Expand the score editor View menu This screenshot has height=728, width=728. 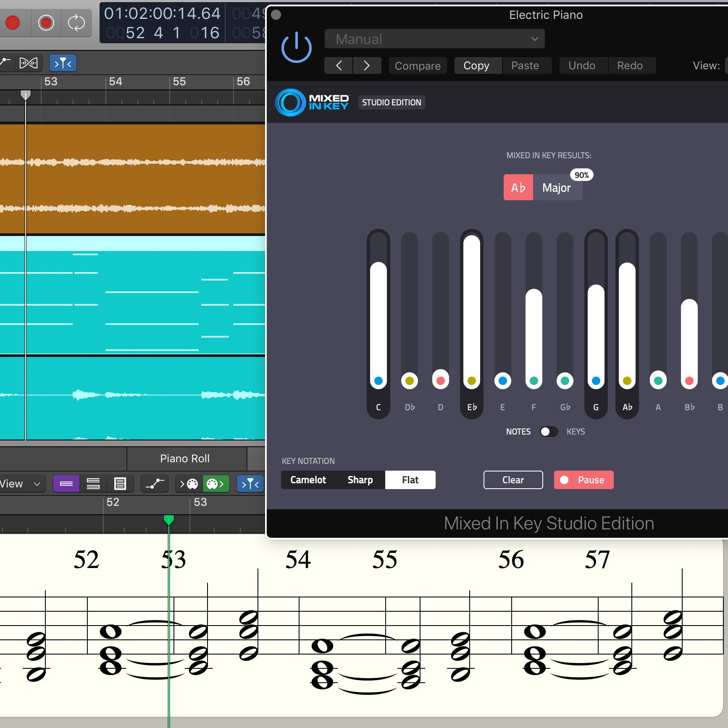pos(20,484)
